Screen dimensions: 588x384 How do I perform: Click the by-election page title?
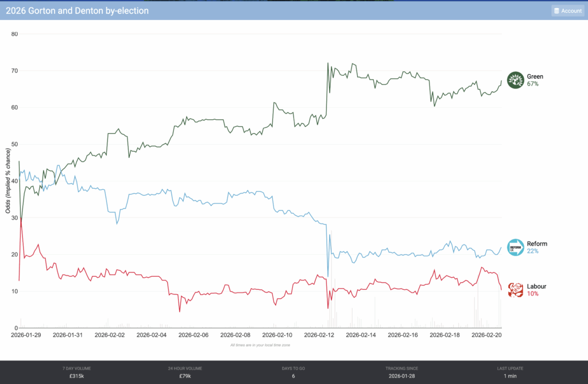pyautogui.click(x=77, y=11)
